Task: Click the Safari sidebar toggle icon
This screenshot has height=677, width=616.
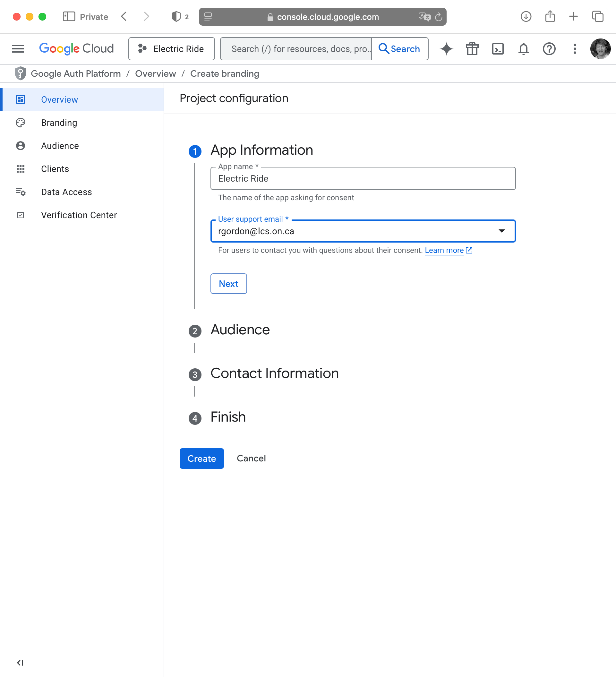Action: [x=69, y=16]
